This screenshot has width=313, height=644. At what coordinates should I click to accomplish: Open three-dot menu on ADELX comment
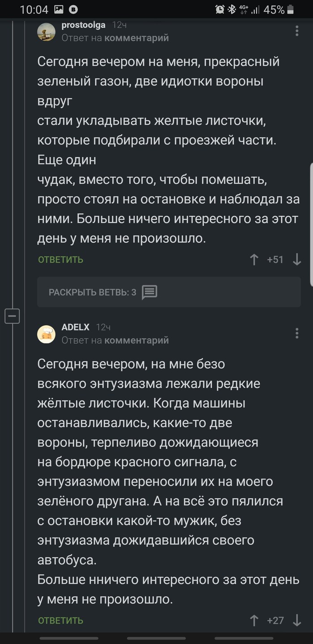(297, 333)
